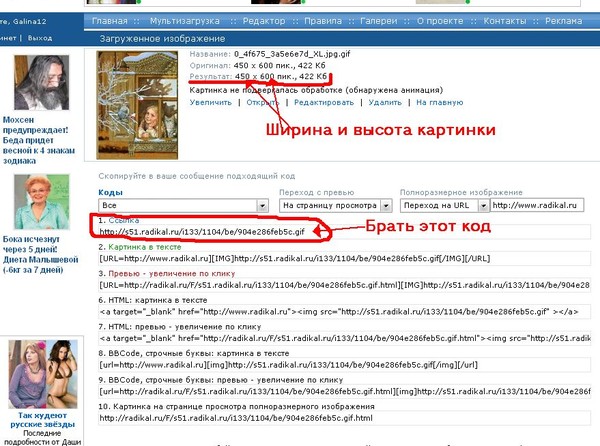The height and width of the screenshot is (446, 600).
Task: Open the Мультизагрузка menu item
Action: click(185, 21)
